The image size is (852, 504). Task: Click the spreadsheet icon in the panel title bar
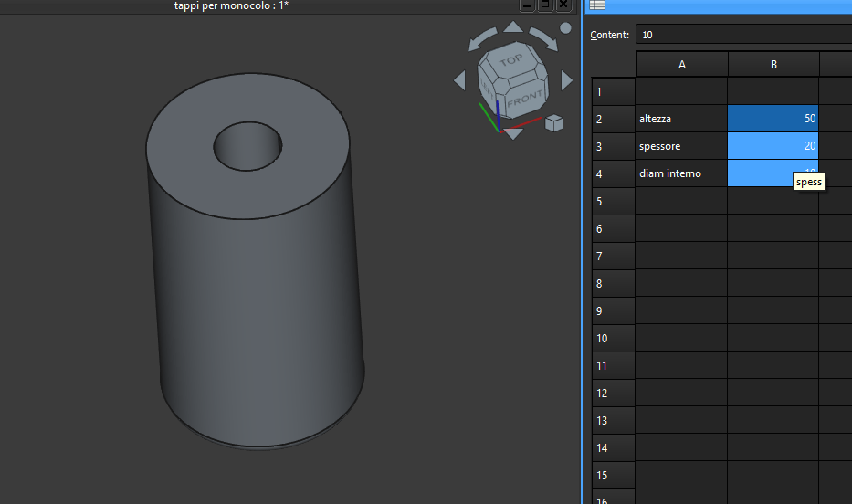coord(596,5)
